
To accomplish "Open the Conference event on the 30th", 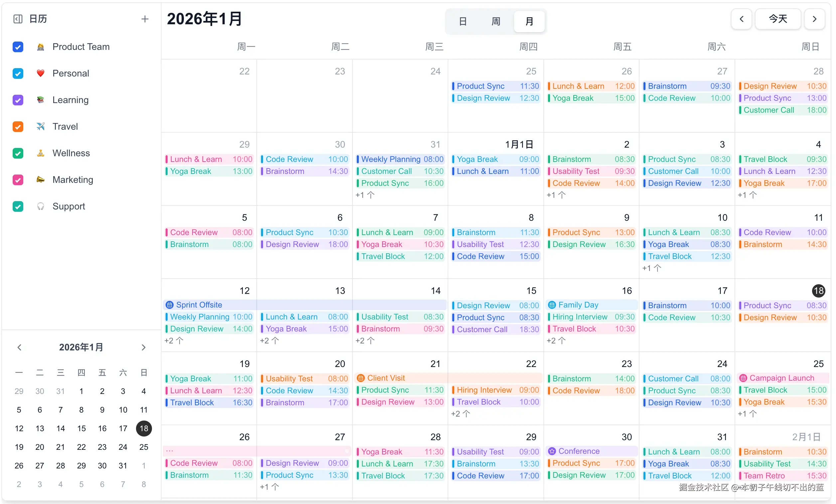I will [579, 451].
